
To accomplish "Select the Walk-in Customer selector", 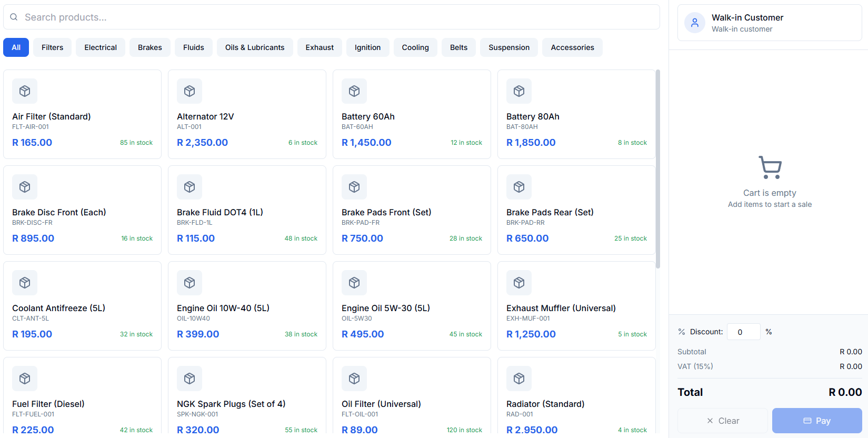I will click(x=770, y=23).
